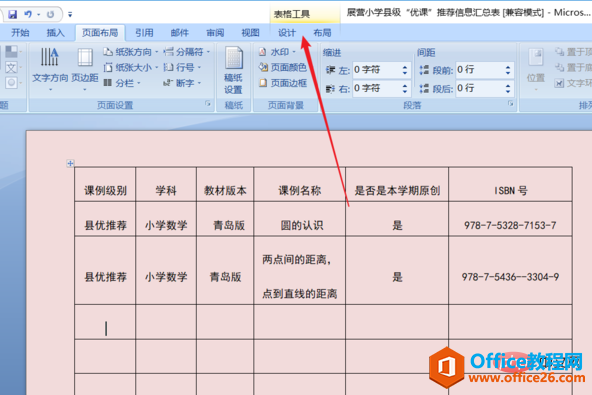Click the 段前 spacing spinner arrows
Screen dimensions: 592x395
click(x=508, y=70)
